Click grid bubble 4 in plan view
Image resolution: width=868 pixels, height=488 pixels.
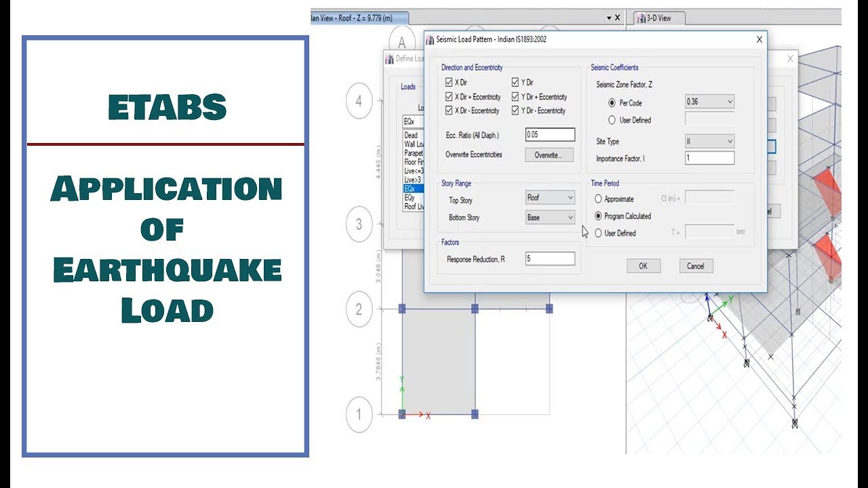click(x=359, y=102)
